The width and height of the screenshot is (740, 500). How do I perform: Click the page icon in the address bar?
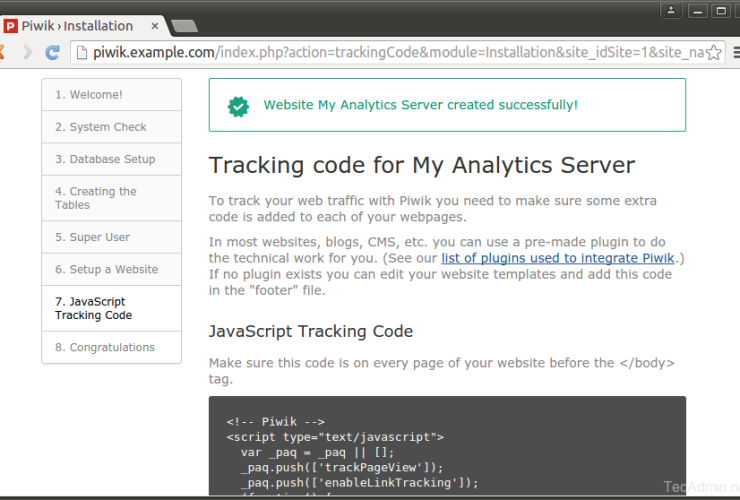coord(82,52)
